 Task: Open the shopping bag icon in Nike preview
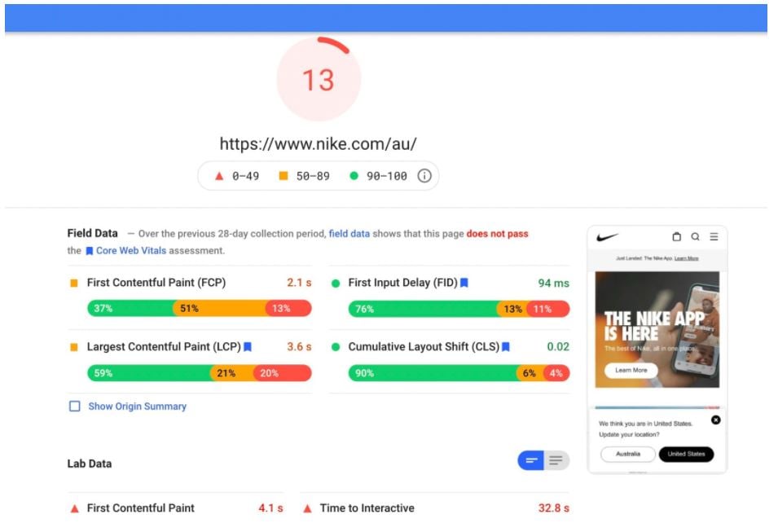(676, 237)
